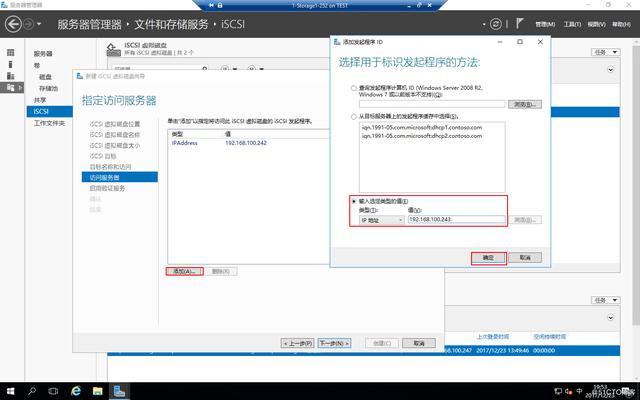Image resolution: width=640 pixels, height=400 pixels.
Task: Select 'Query initiator computer for ID' radio option
Action: coord(354,88)
